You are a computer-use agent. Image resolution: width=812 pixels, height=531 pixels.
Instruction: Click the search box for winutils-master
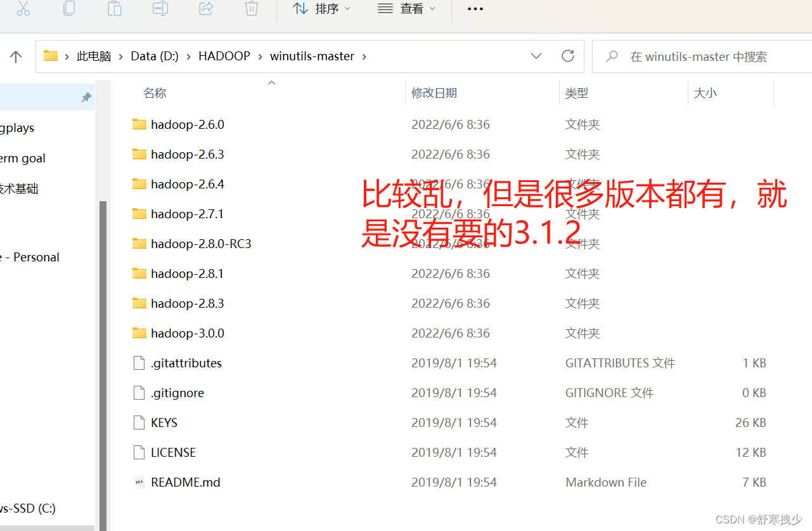coord(702,56)
